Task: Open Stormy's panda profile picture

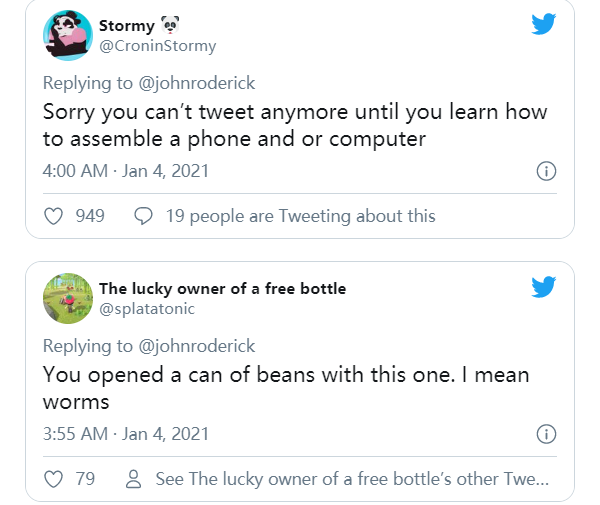Action: click(67, 35)
